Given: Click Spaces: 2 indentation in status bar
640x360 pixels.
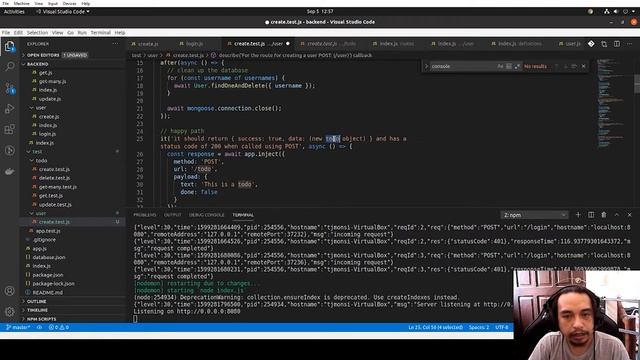Looking at the screenshot, I should (479, 327).
